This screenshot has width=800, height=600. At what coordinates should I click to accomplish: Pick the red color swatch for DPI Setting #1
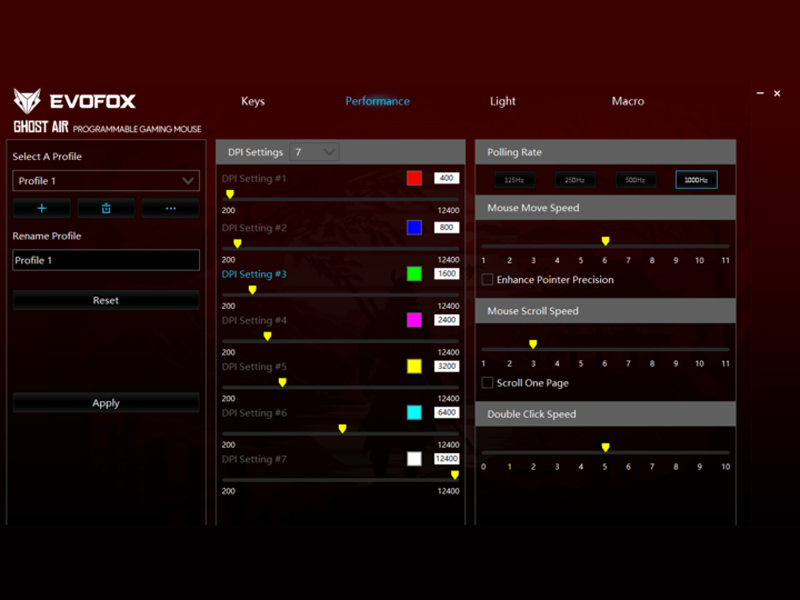[414, 178]
